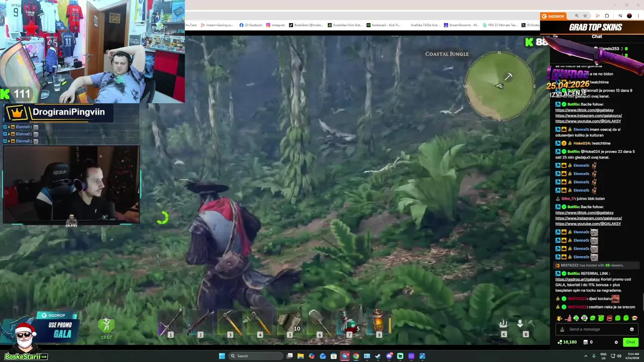Open the channel points 16,180 balance
The width and height of the screenshot is (644, 362).
[567, 342]
